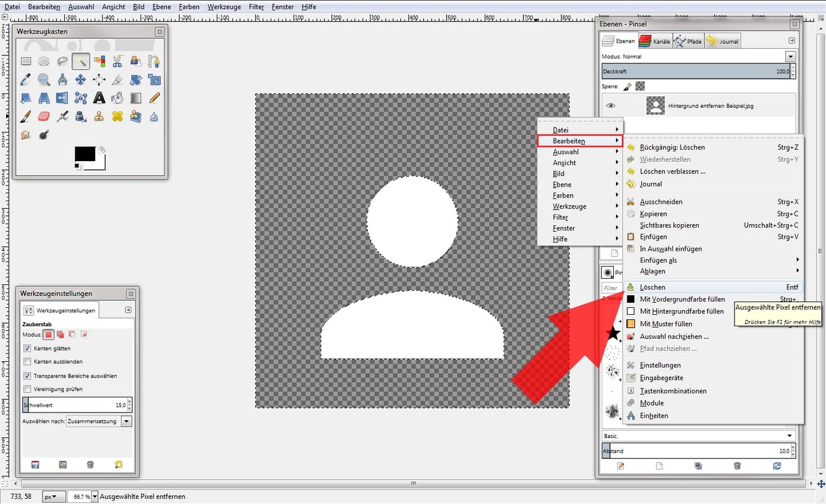Select the Zauberstab (magic wand) tool
The width and height of the screenshot is (826, 504).
81,62
